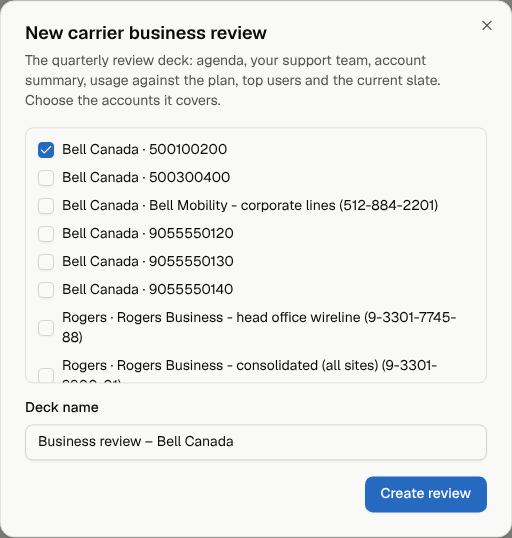Click the New carrier business review heading
The height and width of the screenshot is (538, 512).
[x=146, y=33]
